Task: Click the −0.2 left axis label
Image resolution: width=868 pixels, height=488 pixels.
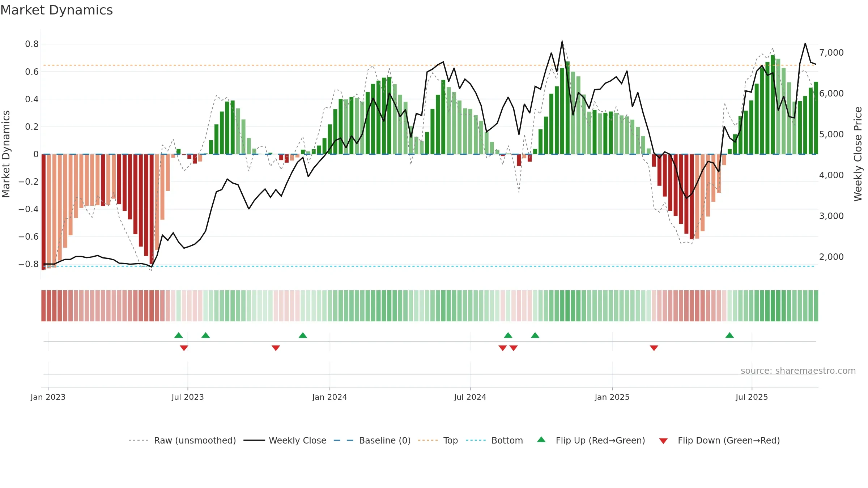Action: point(29,182)
